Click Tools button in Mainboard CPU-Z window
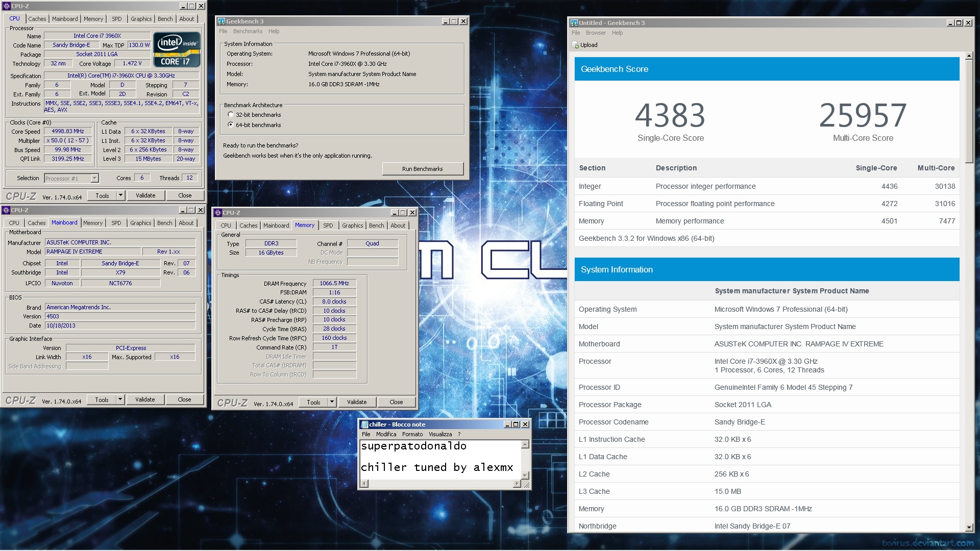Image resolution: width=980 pixels, height=551 pixels. (x=102, y=399)
